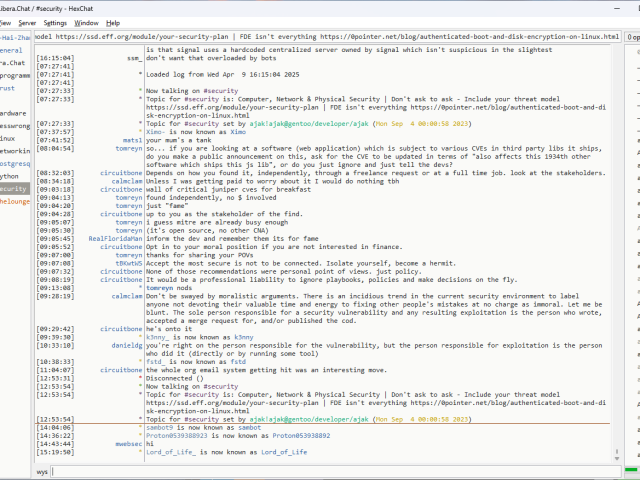The width and height of the screenshot is (640, 480).
Task: Click the ops count button
Action: pyautogui.click(x=630, y=36)
